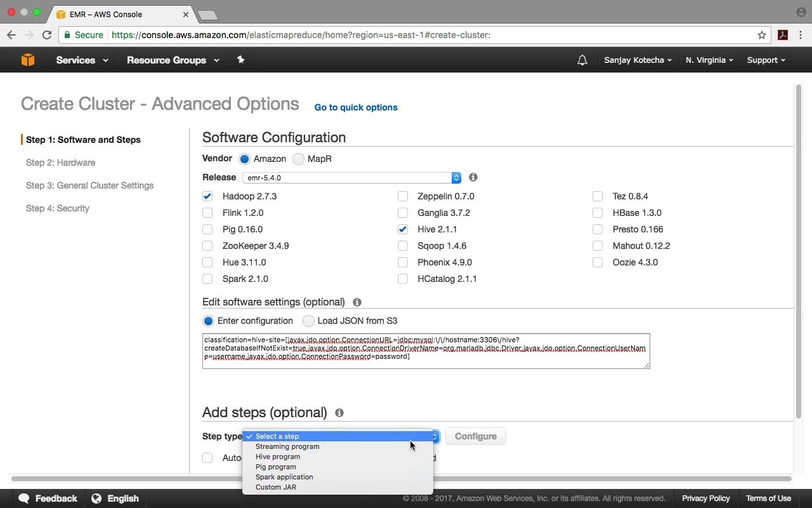This screenshot has height=508, width=812.
Task: Open the browser menu (three dots)
Action: pos(801,35)
